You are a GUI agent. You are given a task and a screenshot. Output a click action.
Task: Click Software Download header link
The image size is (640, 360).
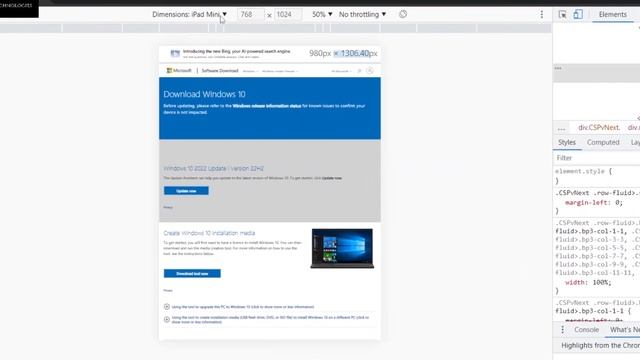tap(220, 71)
